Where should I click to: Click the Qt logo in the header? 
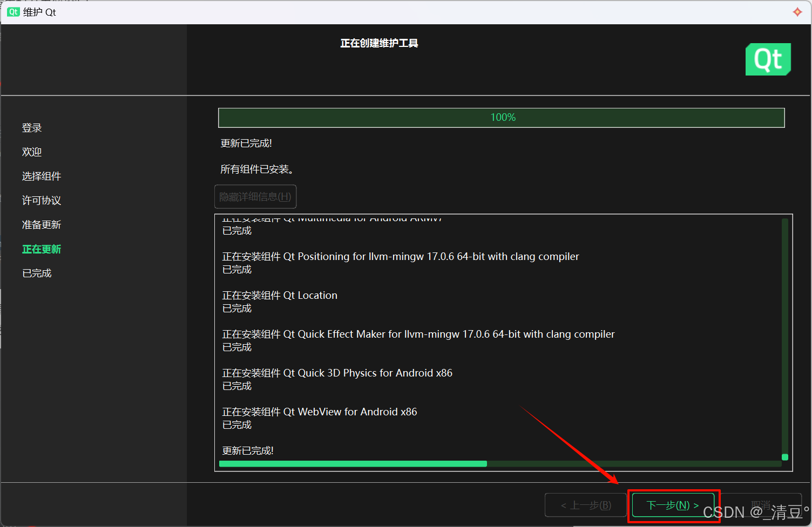point(768,59)
